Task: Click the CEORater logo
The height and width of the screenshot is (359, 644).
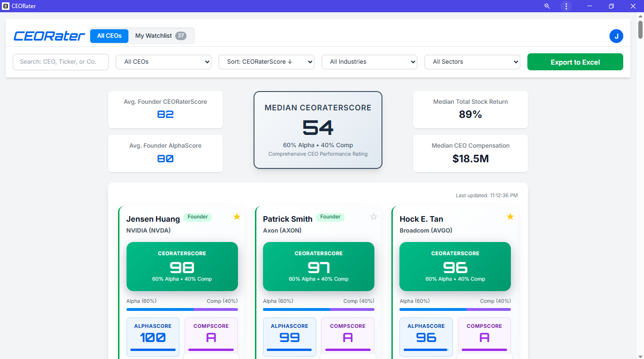Action: [49, 36]
